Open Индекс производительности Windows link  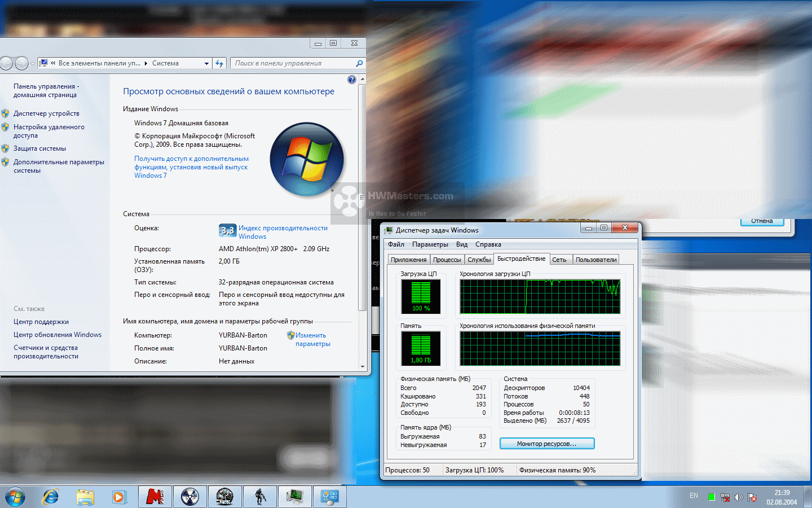(x=283, y=232)
